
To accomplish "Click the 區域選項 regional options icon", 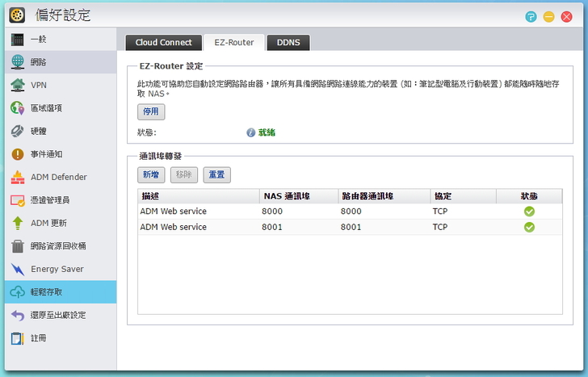I will click(18, 108).
